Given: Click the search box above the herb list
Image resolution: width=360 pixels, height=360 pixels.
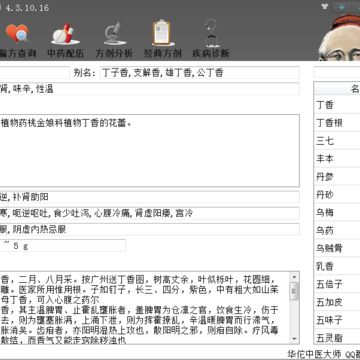Looking at the screenshot, I should (337, 72).
